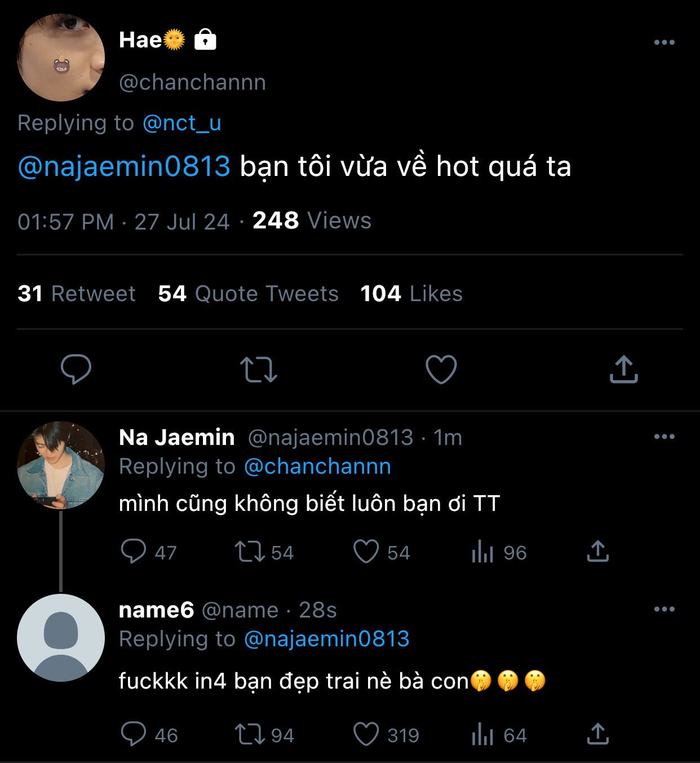The width and height of the screenshot is (700, 763).
Task: Retweet Na Jaemin's reply
Action: click(x=250, y=552)
